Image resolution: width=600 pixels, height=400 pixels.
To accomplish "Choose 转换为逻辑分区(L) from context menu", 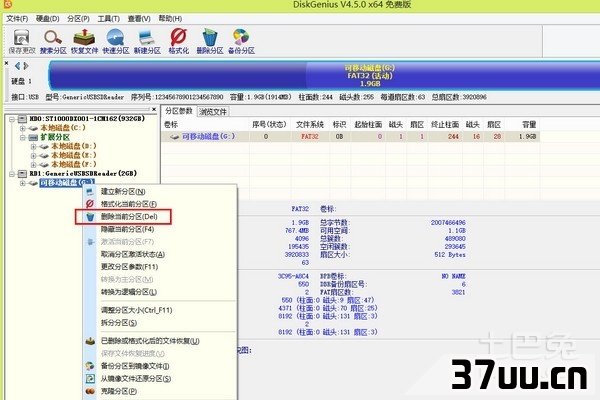I will point(160,292).
